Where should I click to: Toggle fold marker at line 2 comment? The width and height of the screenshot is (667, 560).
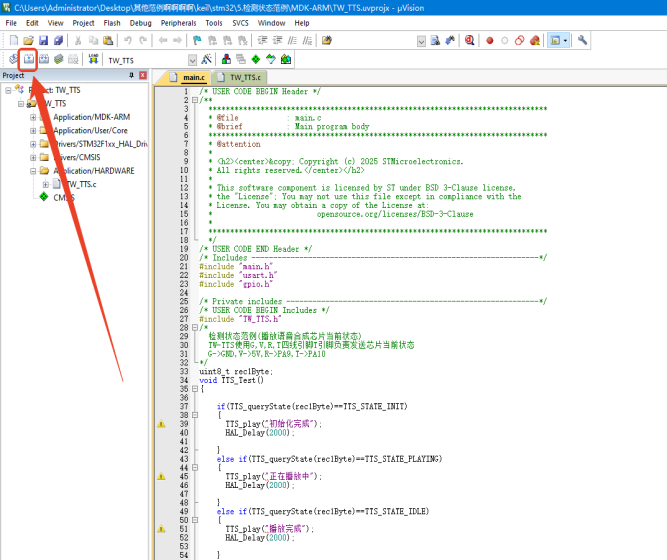pyautogui.click(x=196, y=100)
